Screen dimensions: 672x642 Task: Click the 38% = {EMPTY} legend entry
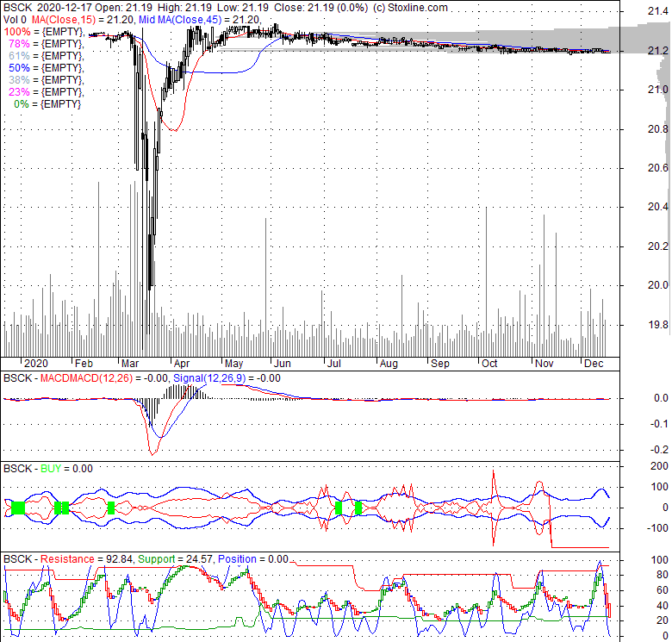(x=46, y=80)
